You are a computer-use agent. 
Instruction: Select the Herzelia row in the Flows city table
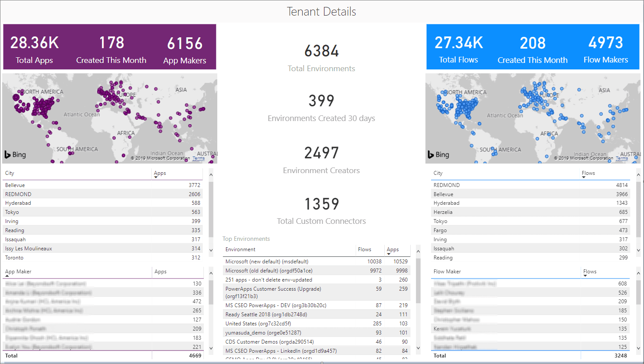pyautogui.click(x=443, y=212)
